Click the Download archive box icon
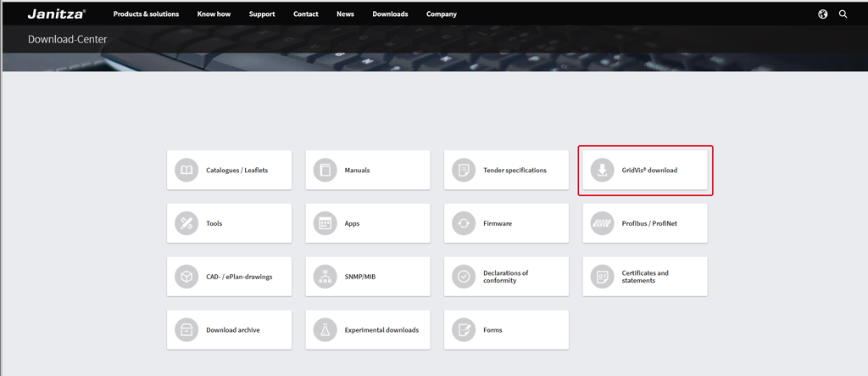 pos(186,330)
